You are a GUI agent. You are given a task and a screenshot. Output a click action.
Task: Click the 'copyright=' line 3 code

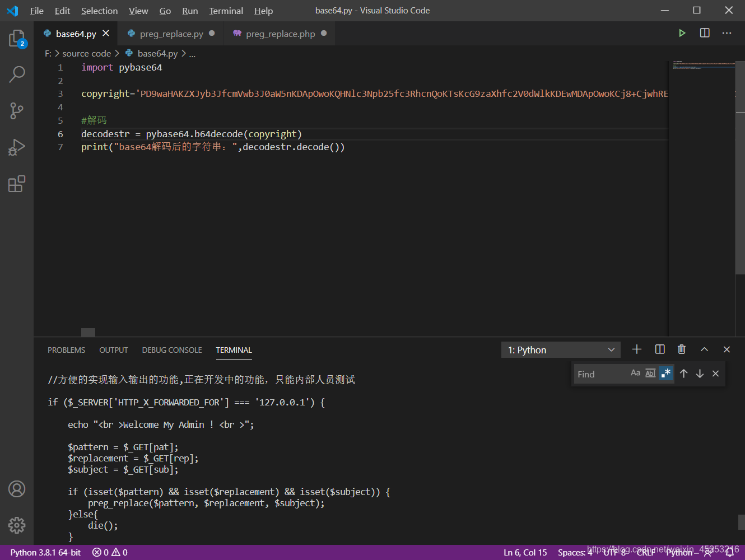[375, 94]
